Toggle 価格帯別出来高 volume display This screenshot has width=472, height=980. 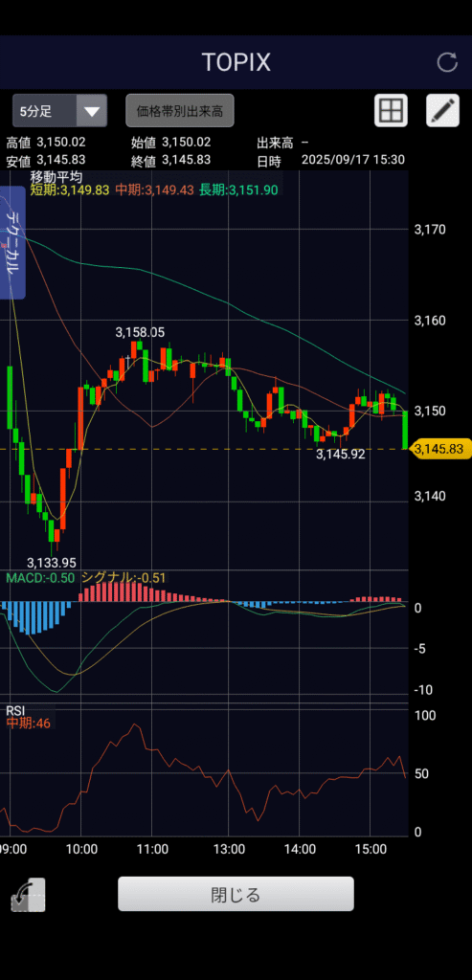click(x=179, y=111)
